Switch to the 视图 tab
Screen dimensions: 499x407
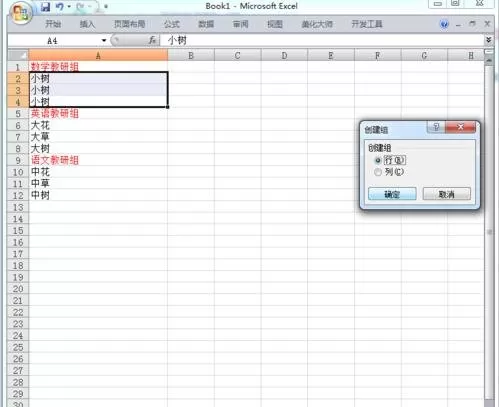[x=275, y=24]
